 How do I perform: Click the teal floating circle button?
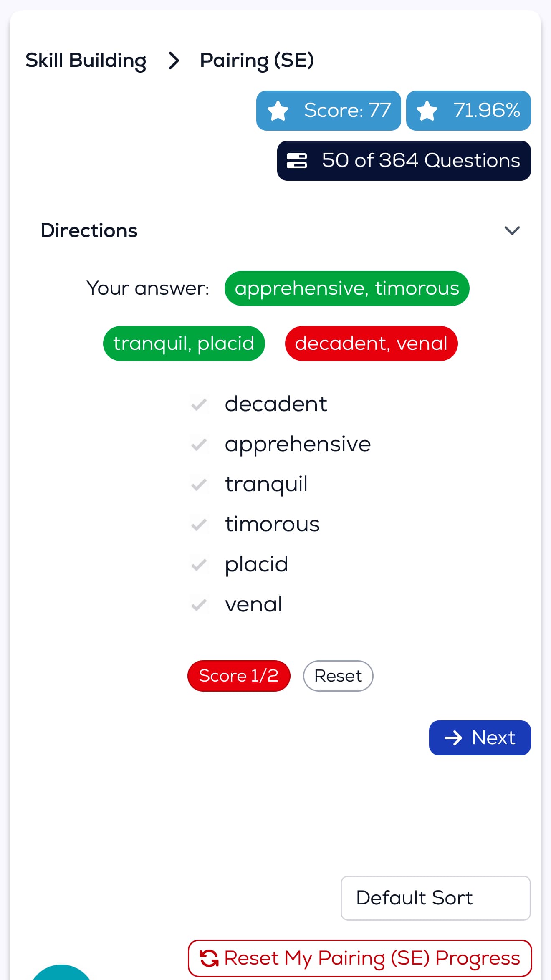(x=61, y=975)
